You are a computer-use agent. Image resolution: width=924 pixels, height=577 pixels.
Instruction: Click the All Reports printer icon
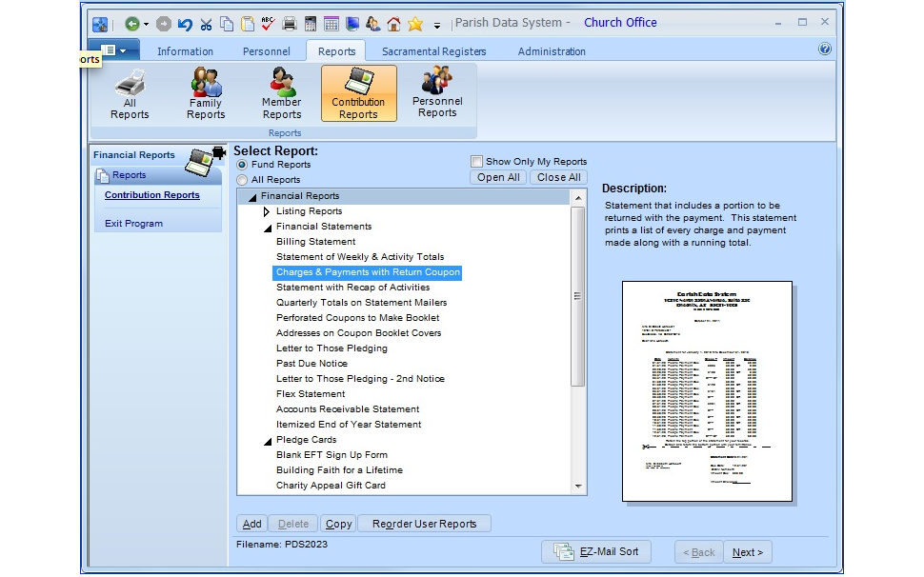point(129,92)
